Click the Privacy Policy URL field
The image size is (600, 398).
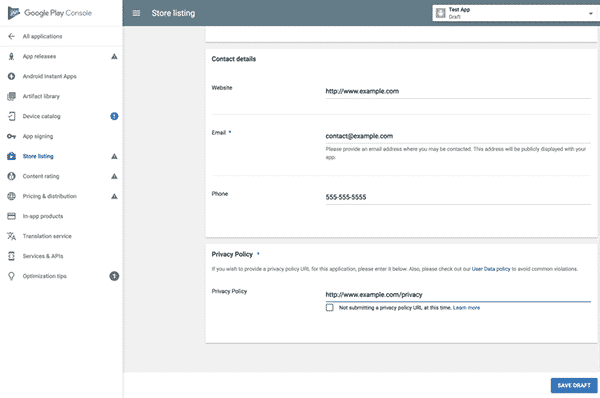[x=458, y=295]
